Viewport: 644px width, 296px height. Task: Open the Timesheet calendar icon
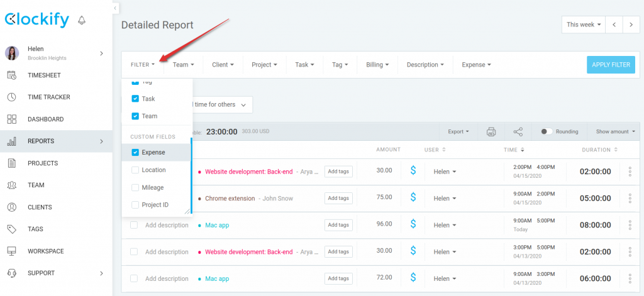point(12,75)
